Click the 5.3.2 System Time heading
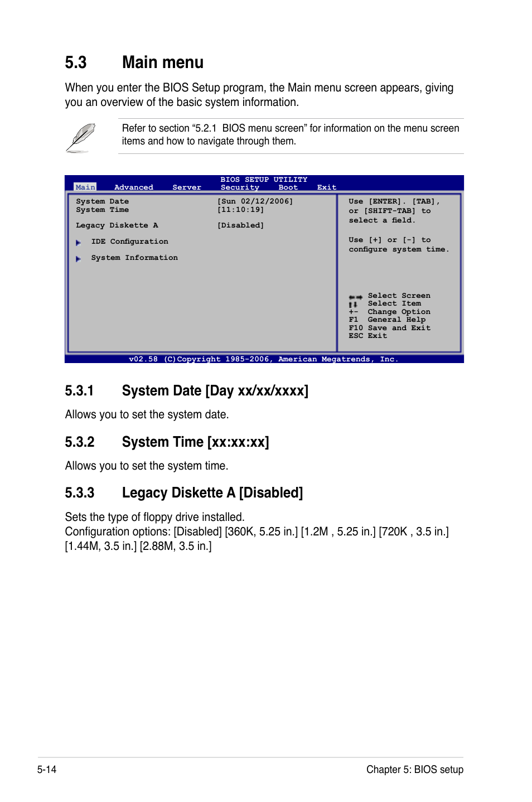The image size is (532, 802). (x=167, y=442)
